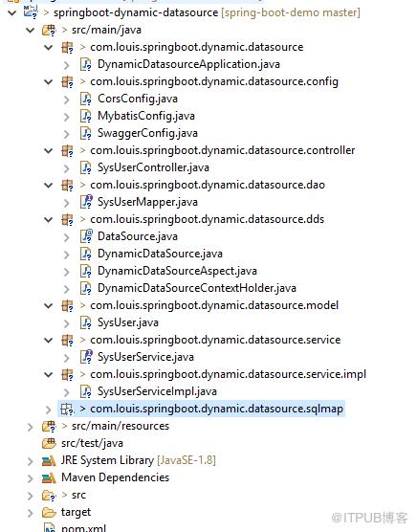Click the SysUserMapper.java interface icon
The width and height of the screenshot is (417, 532).
[86, 202]
